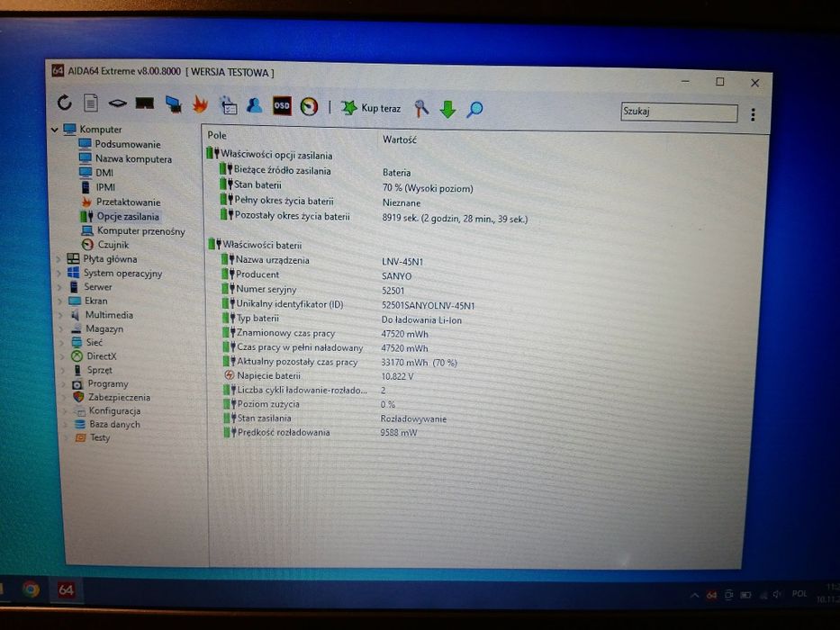This screenshot has height=630, width=840.
Task: Click the Wartość column header
Action: [400, 139]
